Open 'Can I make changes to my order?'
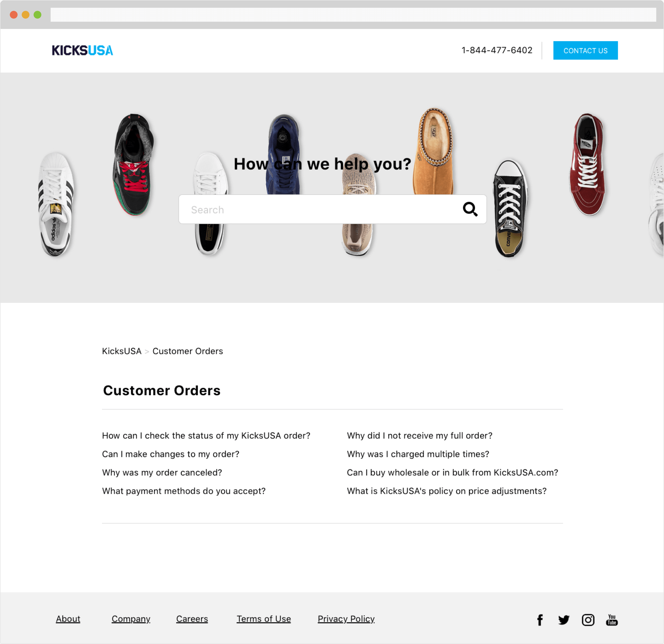 [171, 454]
